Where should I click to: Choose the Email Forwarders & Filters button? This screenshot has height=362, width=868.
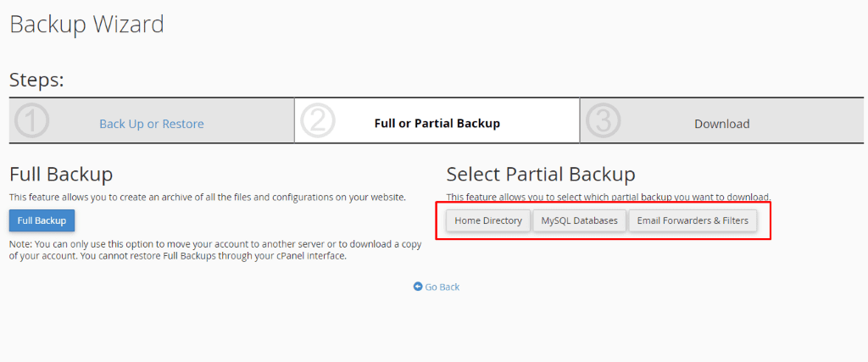(x=693, y=220)
